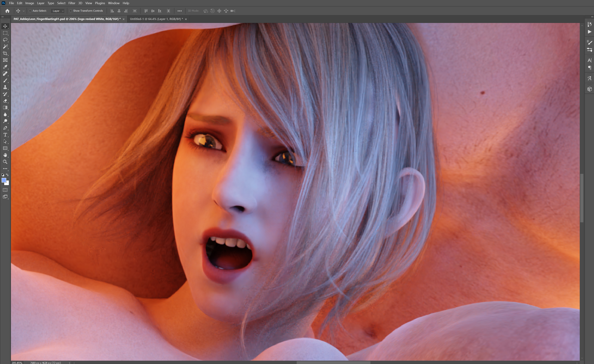Activate the Crop tool
The width and height of the screenshot is (594, 364).
coord(5,53)
